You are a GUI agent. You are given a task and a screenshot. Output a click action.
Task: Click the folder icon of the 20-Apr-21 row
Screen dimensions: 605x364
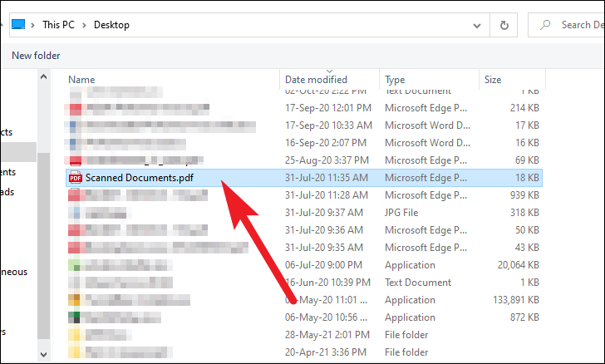[75, 352]
